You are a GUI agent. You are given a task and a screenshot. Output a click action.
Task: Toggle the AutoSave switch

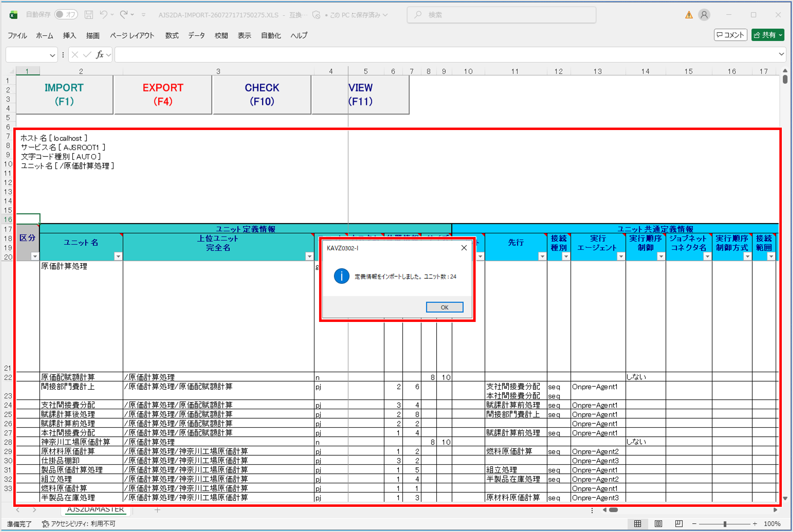(66, 14)
